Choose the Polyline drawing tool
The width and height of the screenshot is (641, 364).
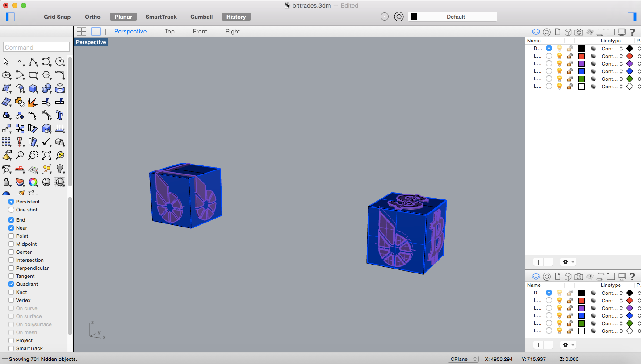33,62
